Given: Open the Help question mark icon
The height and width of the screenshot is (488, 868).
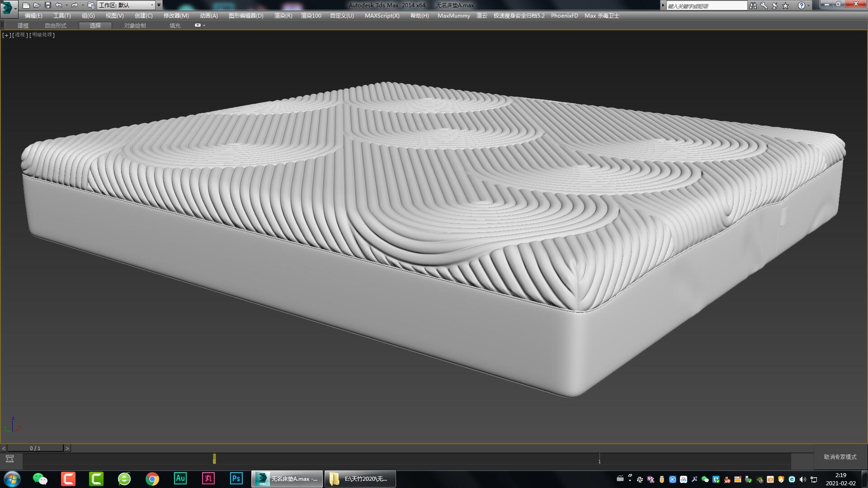Looking at the screenshot, I should pos(801,5).
